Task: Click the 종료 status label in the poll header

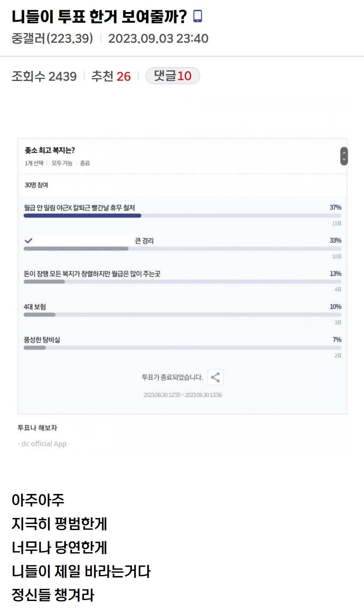Action: 85,163
